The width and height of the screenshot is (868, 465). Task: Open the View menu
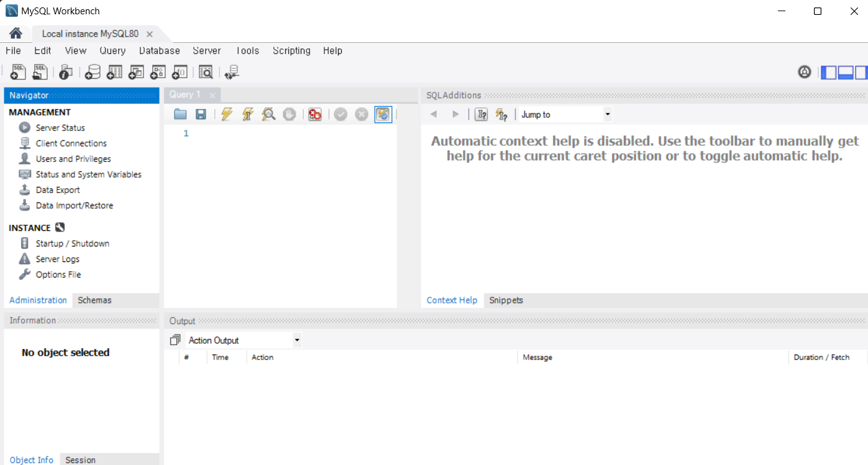click(76, 51)
